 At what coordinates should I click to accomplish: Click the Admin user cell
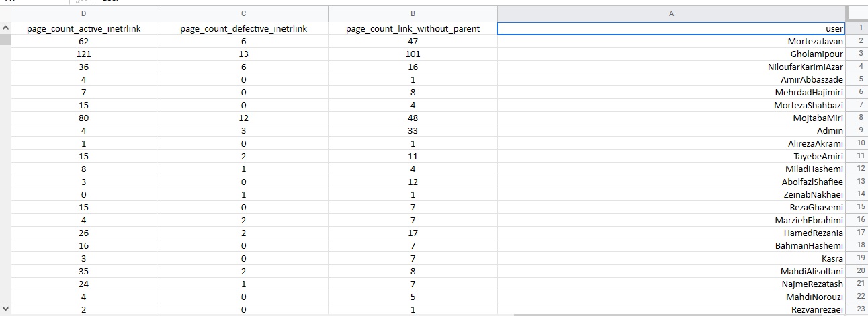point(670,130)
